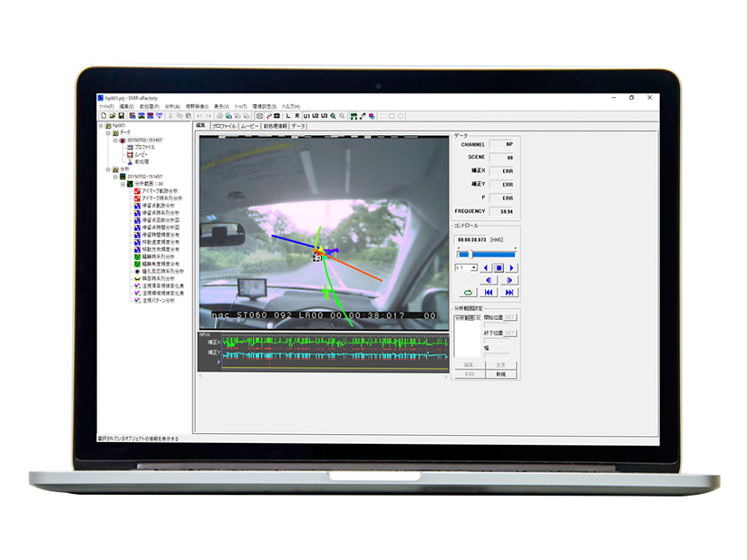The height and width of the screenshot is (560, 747).
Task: Open the x1 playback speed dropdown
Action: tap(473, 268)
